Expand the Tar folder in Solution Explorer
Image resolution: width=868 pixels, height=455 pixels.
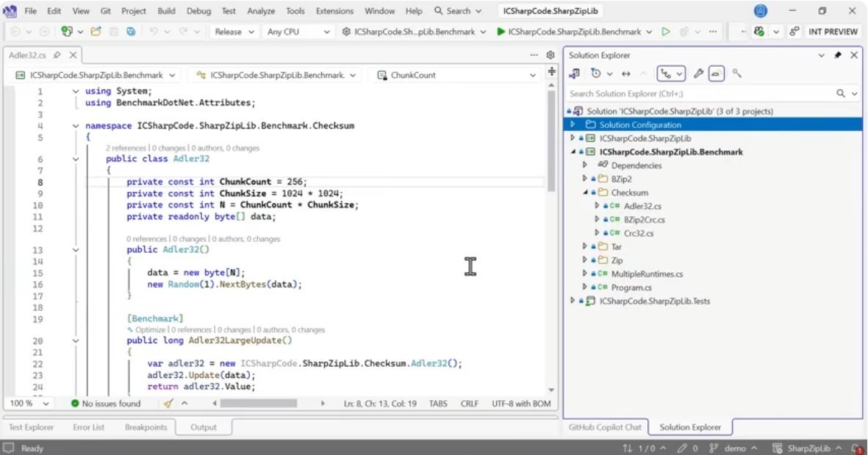tap(585, 247)
